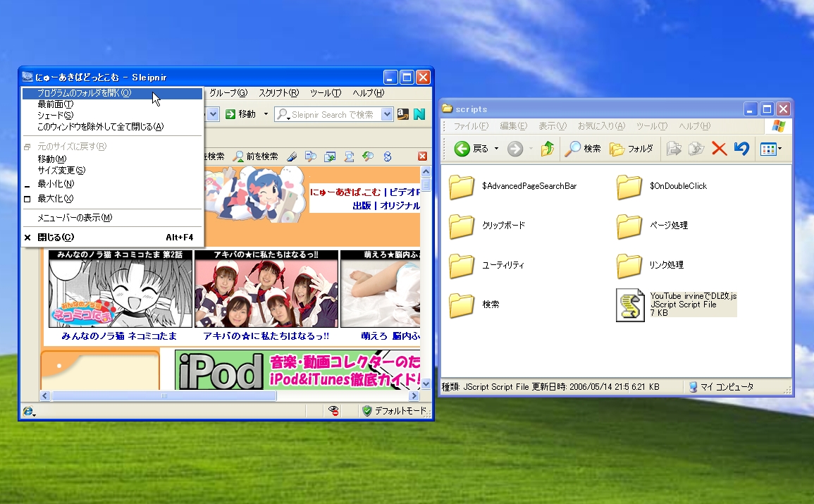Choose 最大化(X) in the system menu
Viewport: 814px width, 504px height.
pyautogui.click(x=112, y=199)
